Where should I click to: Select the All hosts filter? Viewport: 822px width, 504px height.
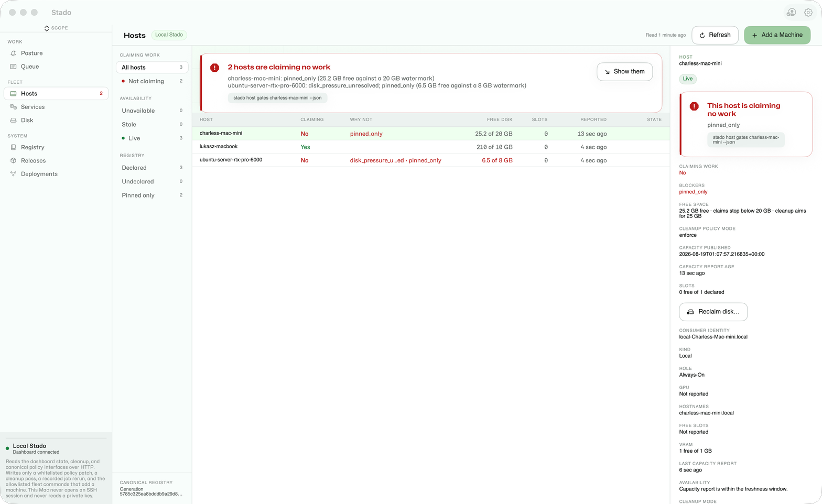152,68
